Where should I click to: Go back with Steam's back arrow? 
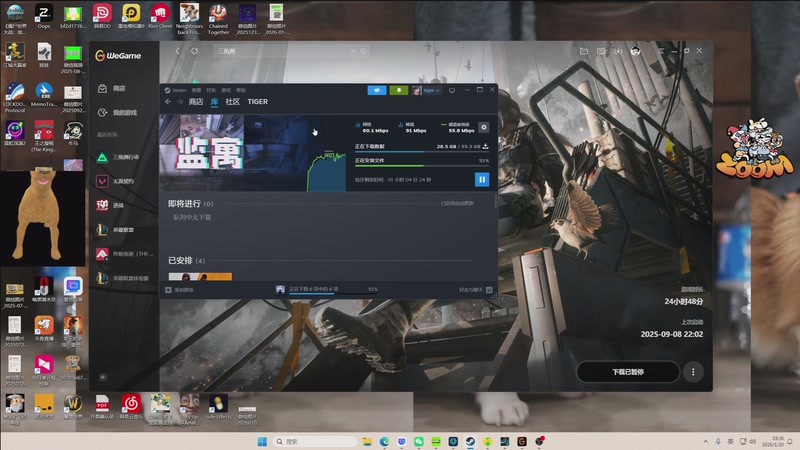point(168,102)
